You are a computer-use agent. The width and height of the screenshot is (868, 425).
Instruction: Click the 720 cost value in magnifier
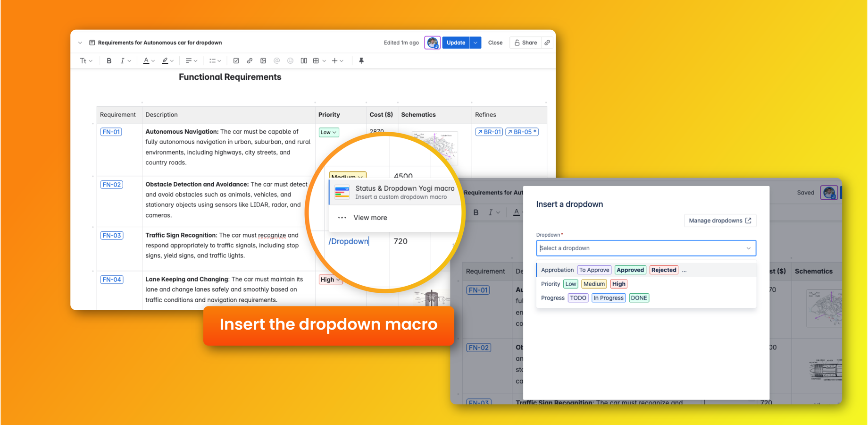(x=401, y=241)
